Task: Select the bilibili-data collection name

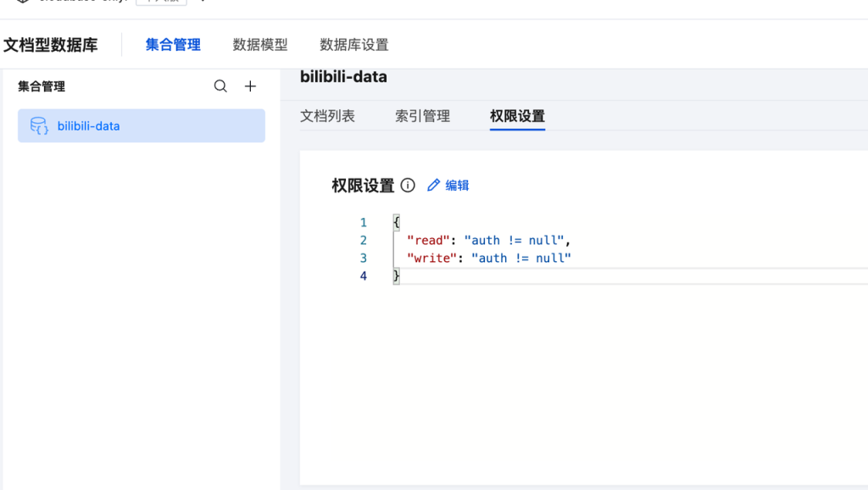Action: coord(88,126)
